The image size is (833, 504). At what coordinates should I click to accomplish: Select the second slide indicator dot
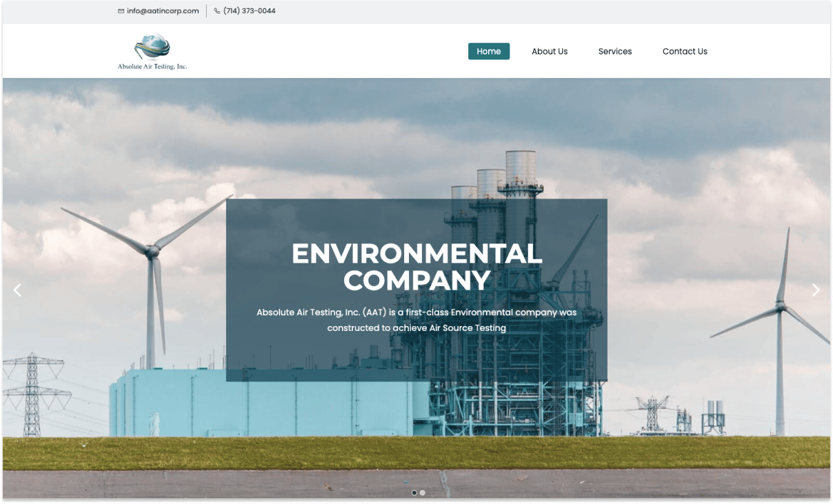(422, 492)
